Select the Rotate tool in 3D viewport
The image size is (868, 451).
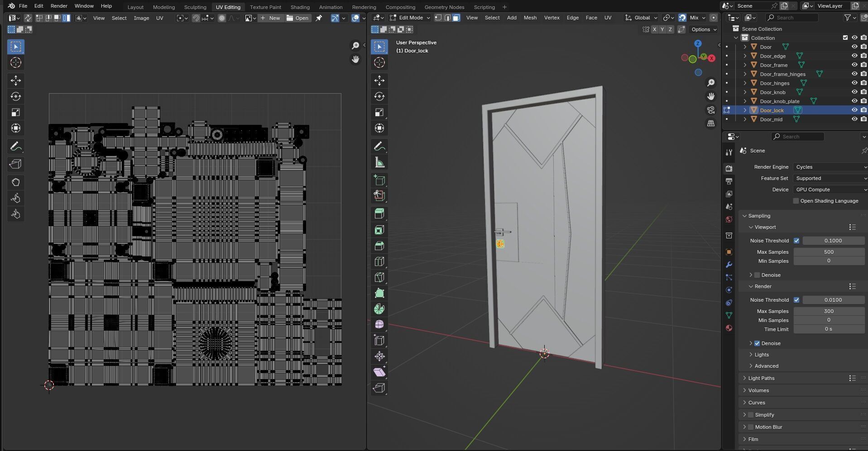[x=379, y=96]
